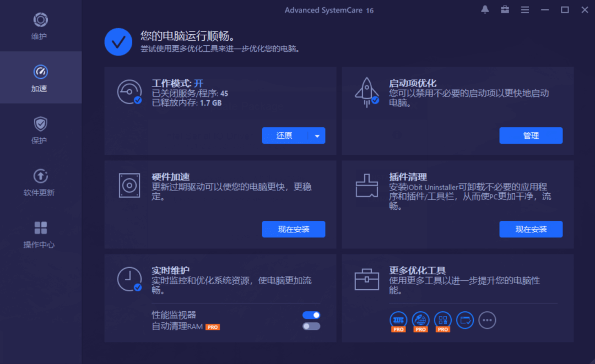Open the internet booster rocket-globe icon

click(x=420, y=319)
